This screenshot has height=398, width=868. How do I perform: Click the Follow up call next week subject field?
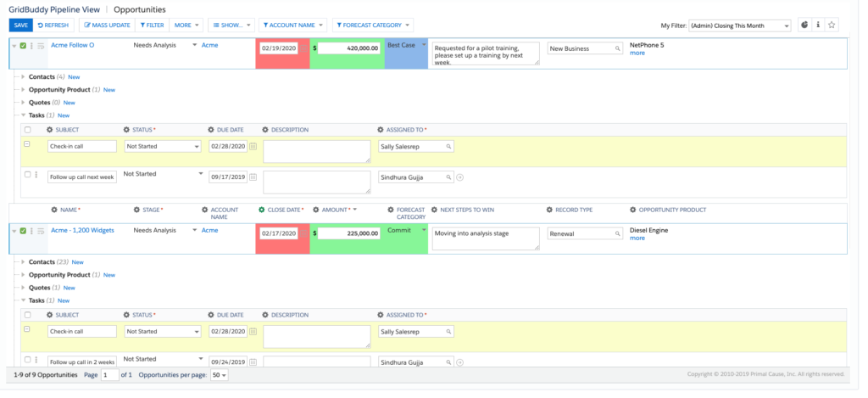pyautogui.click(x=82, y=177)
